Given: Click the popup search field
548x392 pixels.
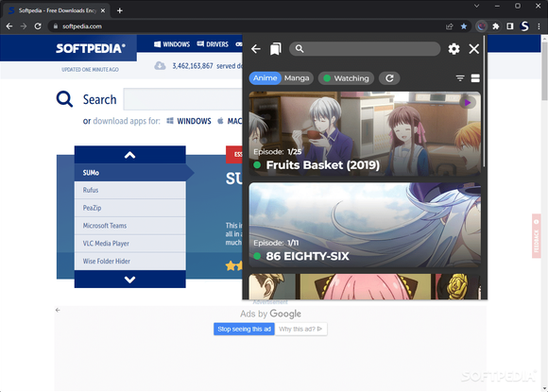Looking at the screenshot, I should coord(365,49).
